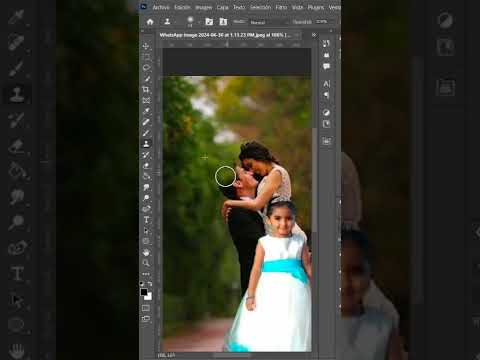Open the Clone Stamp tool preset picker
This screenshot has width=480, height=360.
point(168,22)
